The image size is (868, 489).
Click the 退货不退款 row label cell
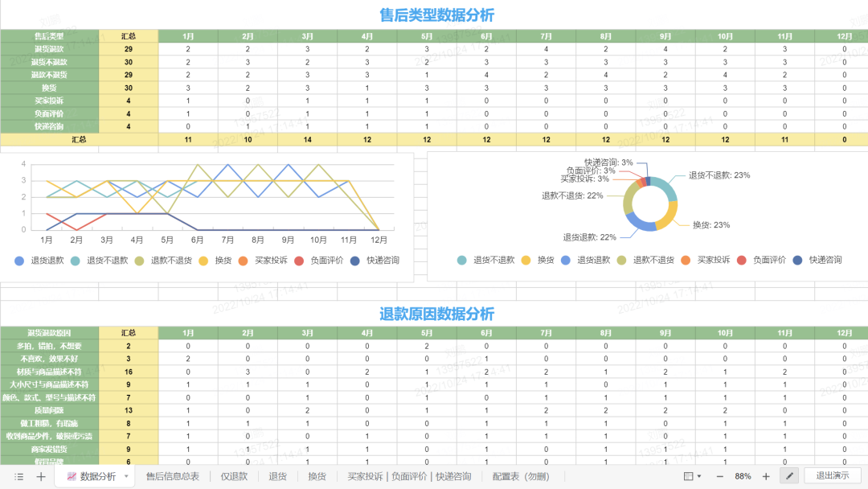click(x=49, y=62)
